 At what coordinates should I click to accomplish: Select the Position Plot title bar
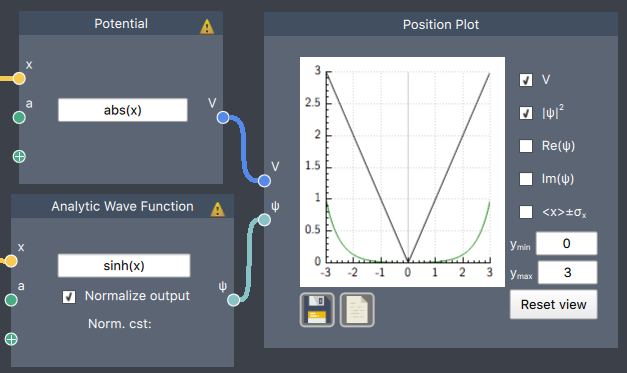[441, 24]
